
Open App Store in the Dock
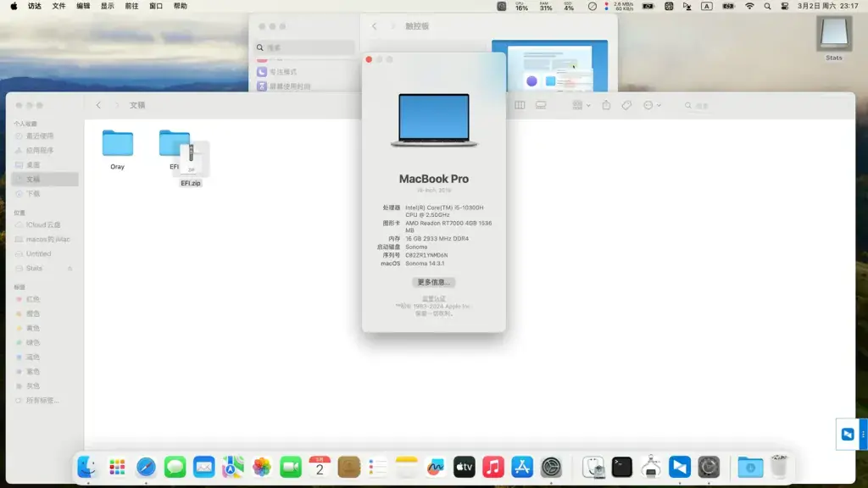[522, 467]
